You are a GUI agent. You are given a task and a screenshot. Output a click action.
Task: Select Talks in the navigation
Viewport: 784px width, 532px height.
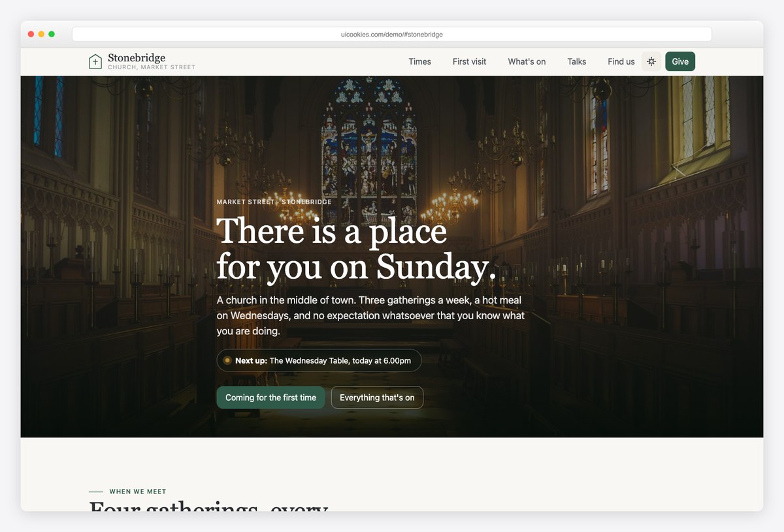577,61
